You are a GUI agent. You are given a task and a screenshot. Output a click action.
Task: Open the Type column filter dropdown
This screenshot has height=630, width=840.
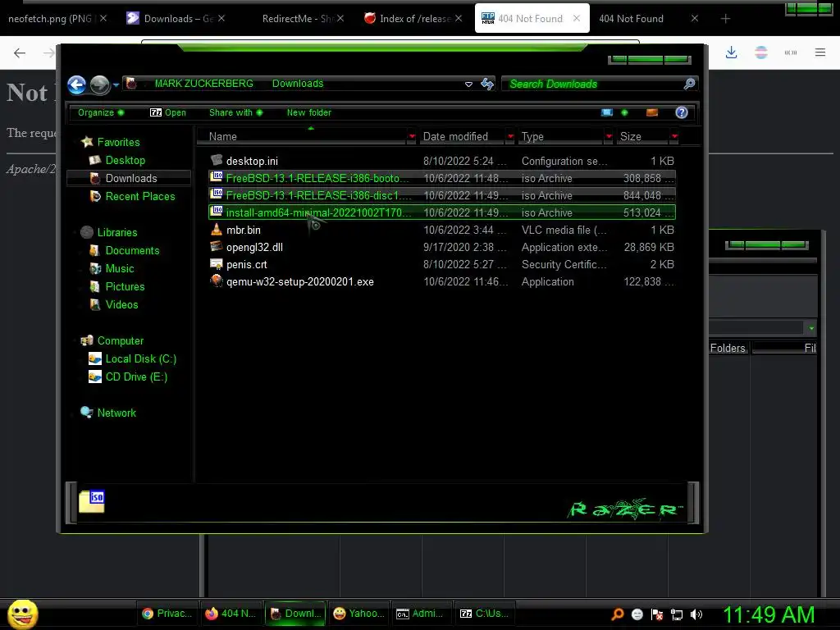tap(609, 137)
